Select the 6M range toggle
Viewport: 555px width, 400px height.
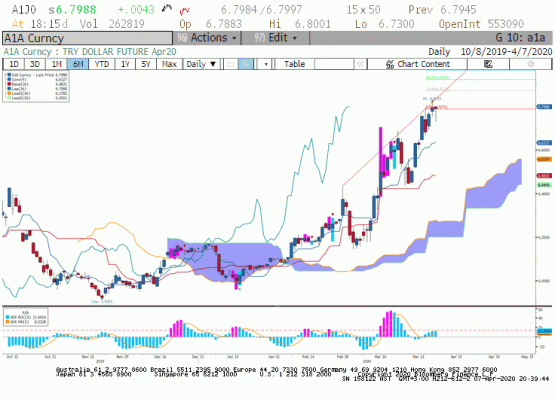click(x=78, y=64)
